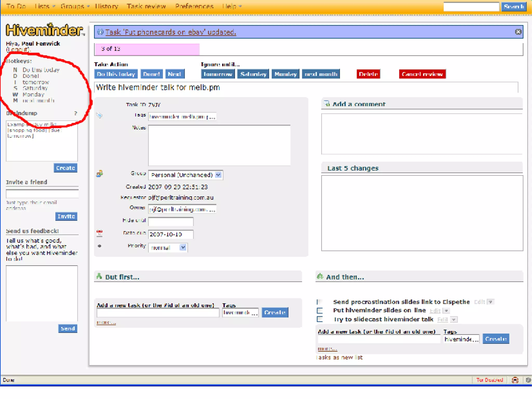Screen dimensions: 532x399
Task: Click the tags icon beside Tags field
Action: click(99, 115)
